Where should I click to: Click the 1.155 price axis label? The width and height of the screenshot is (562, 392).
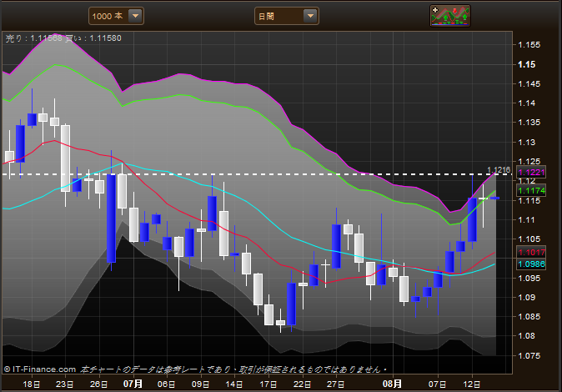click(529, 45)
